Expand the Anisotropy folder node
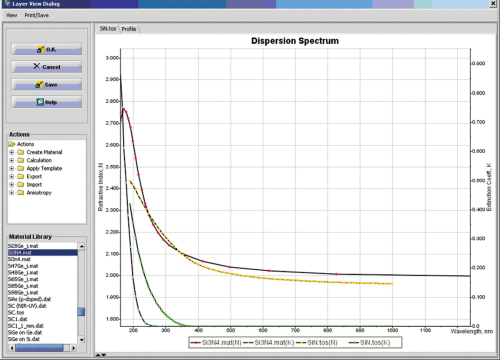The image size is (500, 360). click(x=12, y=193)
